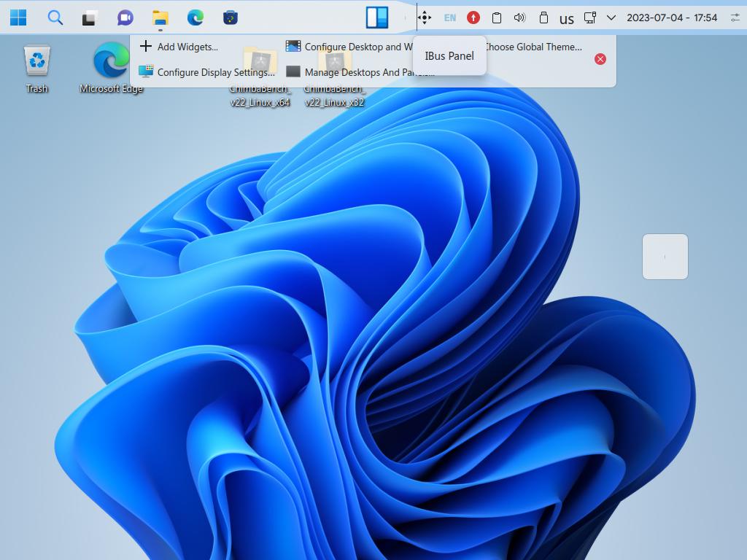Switch the 'us' keyboard layout indicator

pyautogui.click(x=566, y=19)
